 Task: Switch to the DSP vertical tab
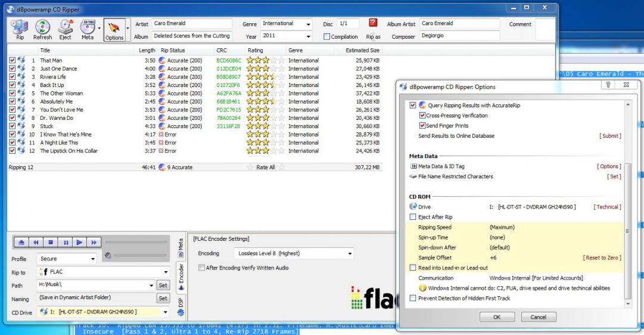[181, 306]
